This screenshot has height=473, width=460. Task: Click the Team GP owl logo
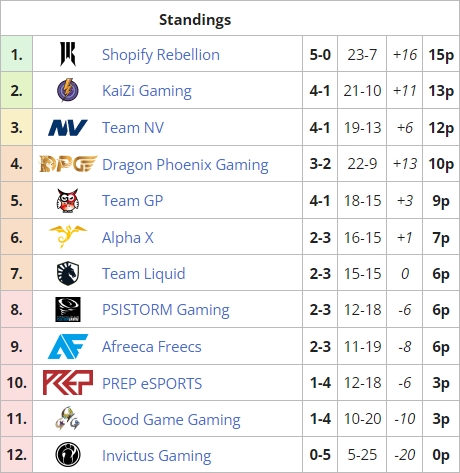[68, 201]
